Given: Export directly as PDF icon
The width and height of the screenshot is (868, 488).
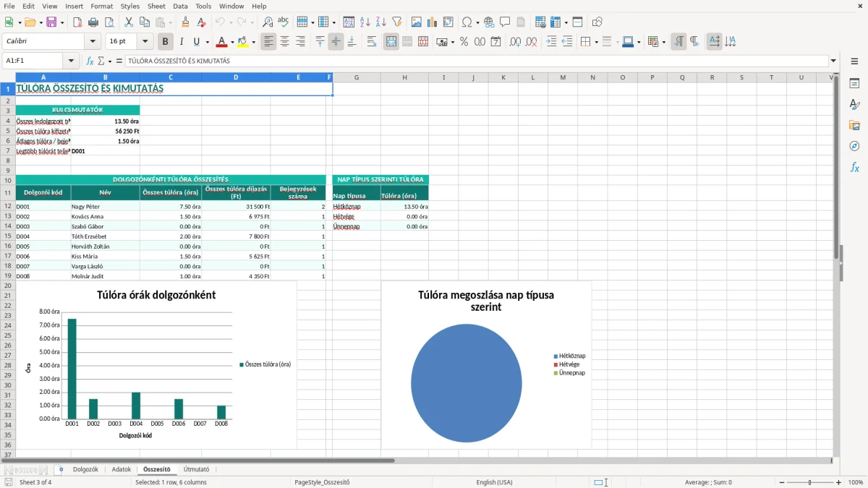Looking at the screenshot, I should (77, 22).
